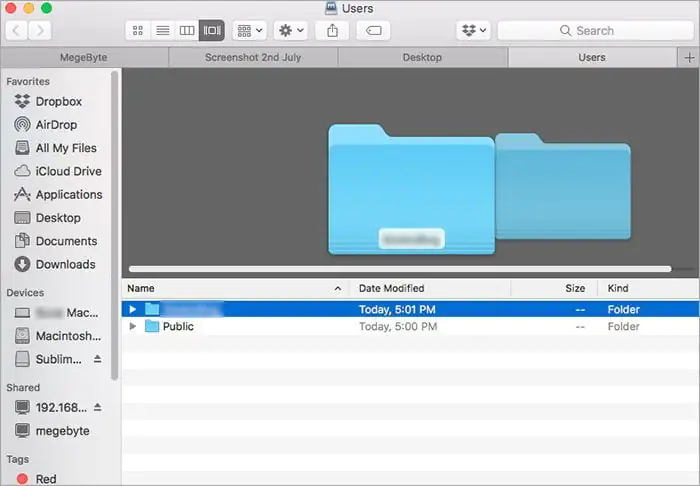Screen dimensions: 700x486
Task: Click the Cover Flow horizontal scrollbar
Action: 400,269
